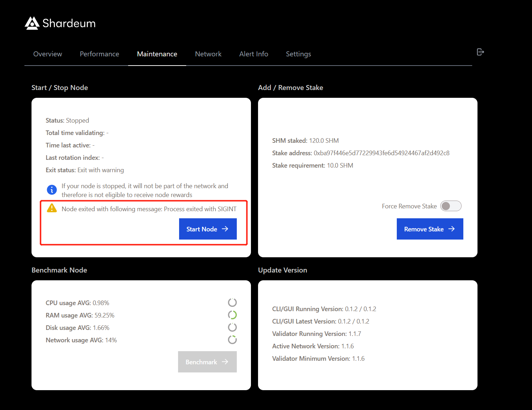This screenshot has width=532, height=410.
Task: Click the CPU usage progress ring
Action: click(x=232, y=302)
